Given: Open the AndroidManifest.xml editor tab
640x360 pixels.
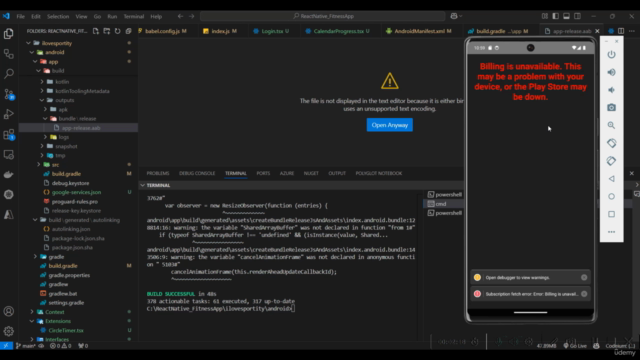Looking at the screenshot, I should point(420,31).
